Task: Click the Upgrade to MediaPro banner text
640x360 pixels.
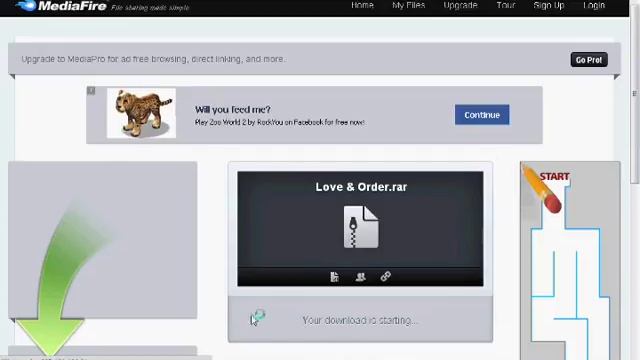Action: (153, 59)
